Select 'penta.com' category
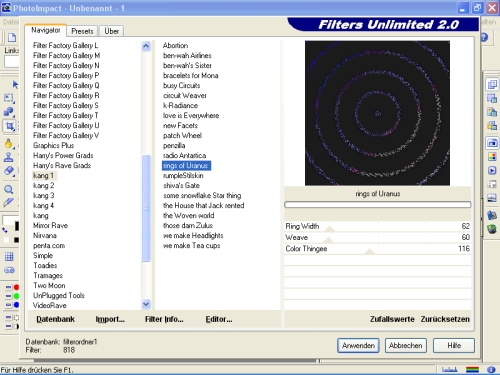 point(49,245)
